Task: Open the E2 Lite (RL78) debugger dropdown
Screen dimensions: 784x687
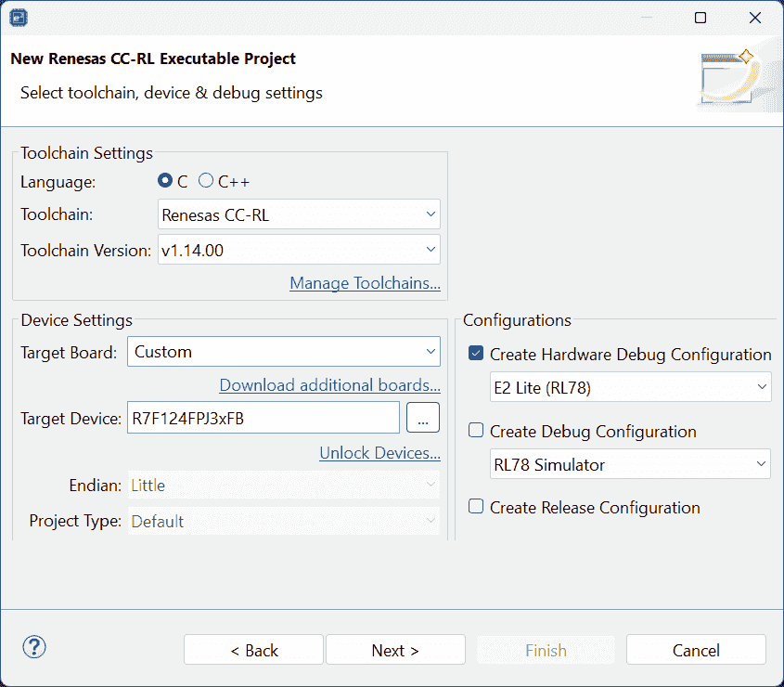Action: point(630,388)
